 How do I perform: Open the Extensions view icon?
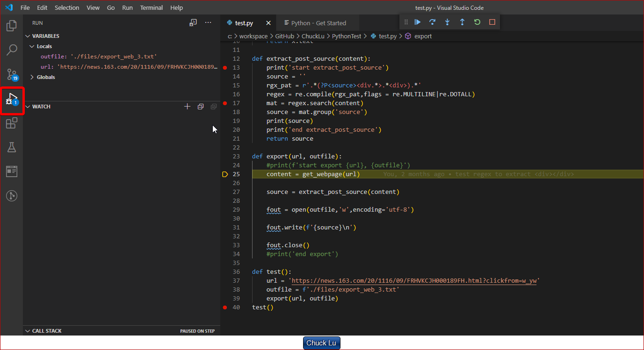(12, 123)
